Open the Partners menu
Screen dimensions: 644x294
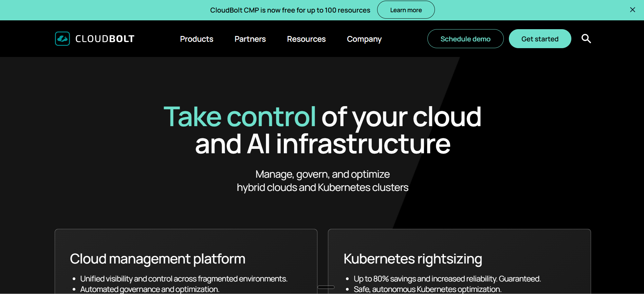pos(250,39)
